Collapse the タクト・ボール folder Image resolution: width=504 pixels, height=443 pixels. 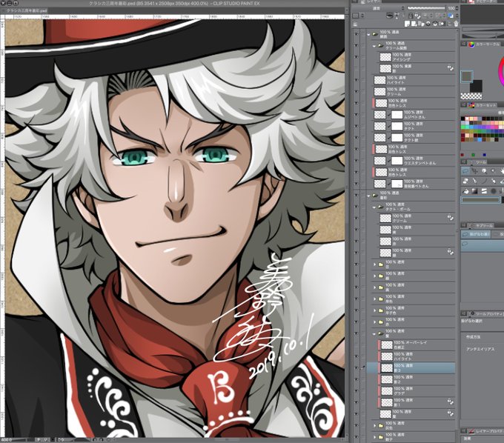(374, 207)
